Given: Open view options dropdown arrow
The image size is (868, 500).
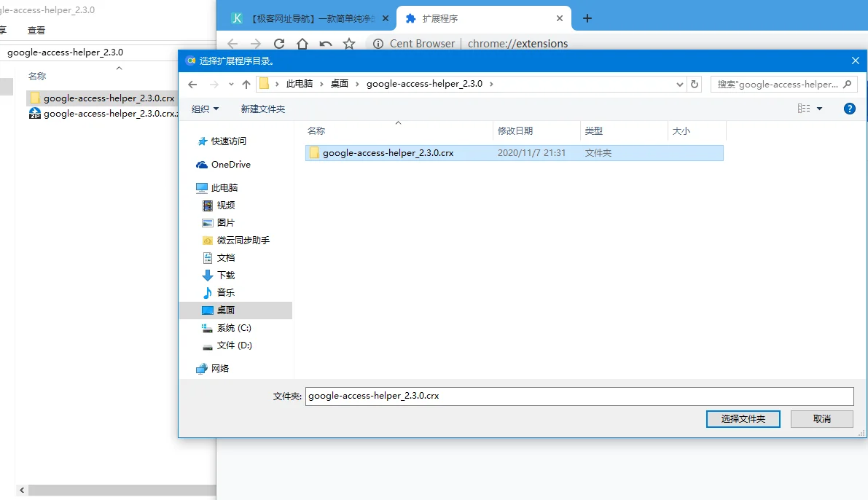Looking at the screenshot, I should pos(819,109).
